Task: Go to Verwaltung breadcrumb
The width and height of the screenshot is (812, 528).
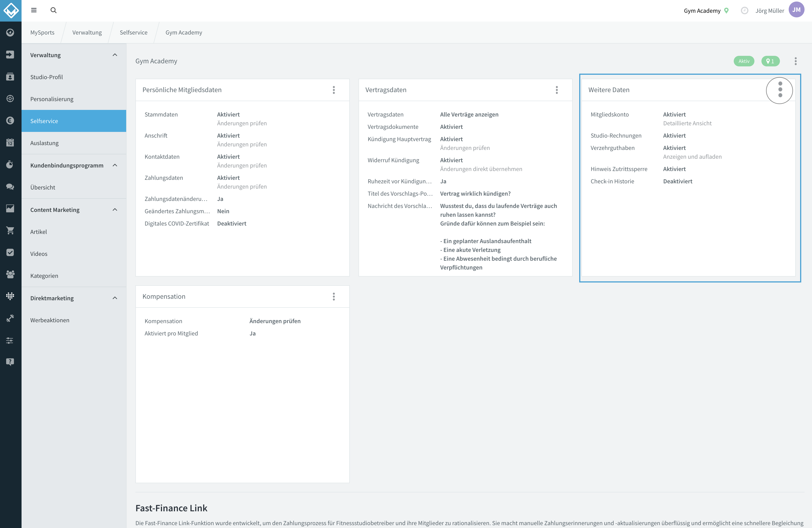Action: point(87,32)
